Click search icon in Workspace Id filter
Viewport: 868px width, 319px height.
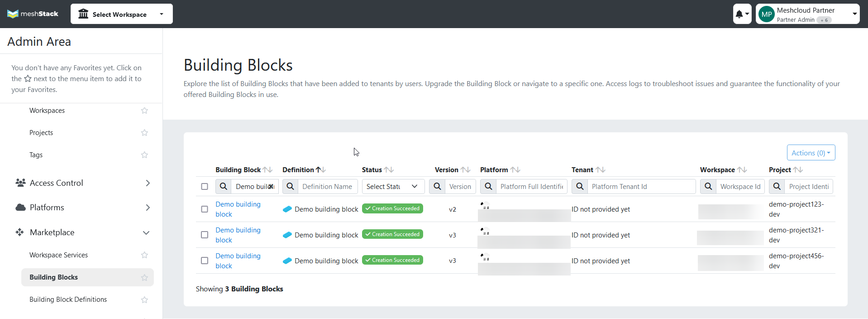[x=708, y=186]
